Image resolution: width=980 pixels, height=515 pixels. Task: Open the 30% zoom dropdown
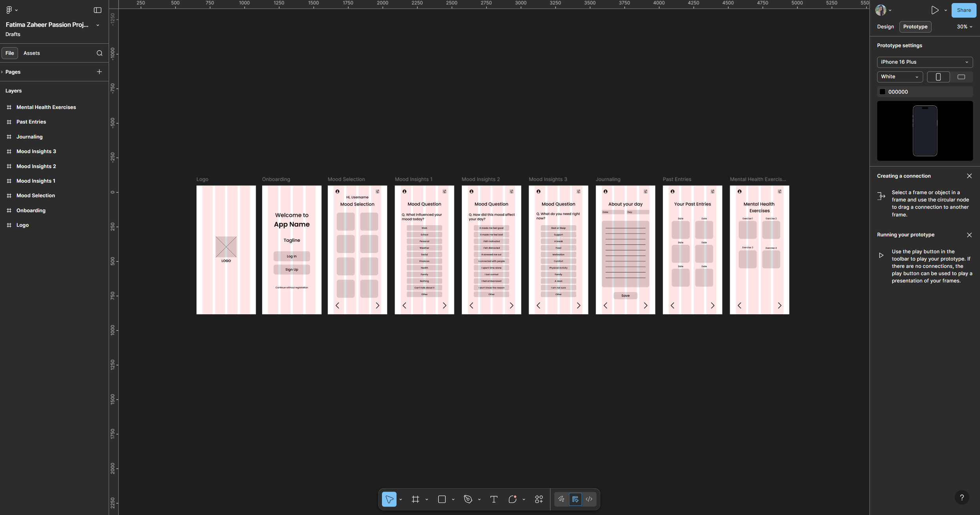point(964,27)
